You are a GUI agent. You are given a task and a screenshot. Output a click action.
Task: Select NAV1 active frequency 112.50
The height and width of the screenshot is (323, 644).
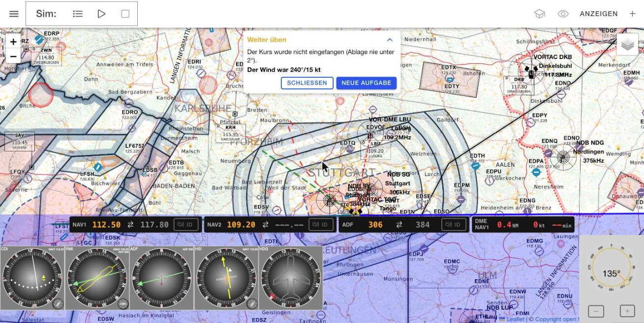pyautogui.click(x=106, y=225)
